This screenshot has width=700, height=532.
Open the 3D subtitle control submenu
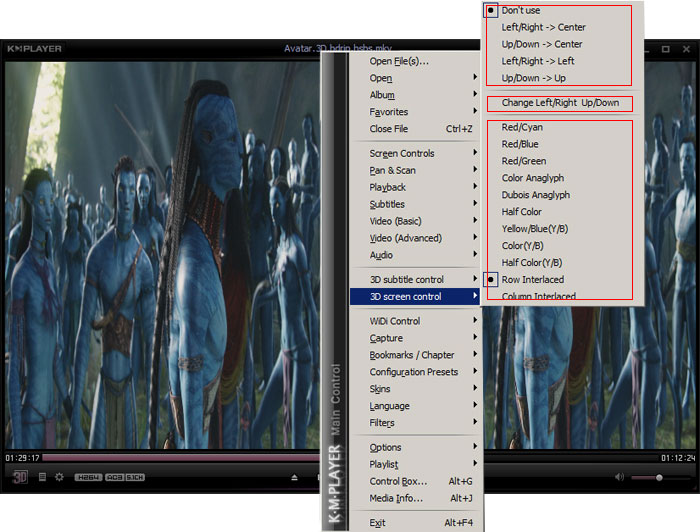[x=415, y=280]
